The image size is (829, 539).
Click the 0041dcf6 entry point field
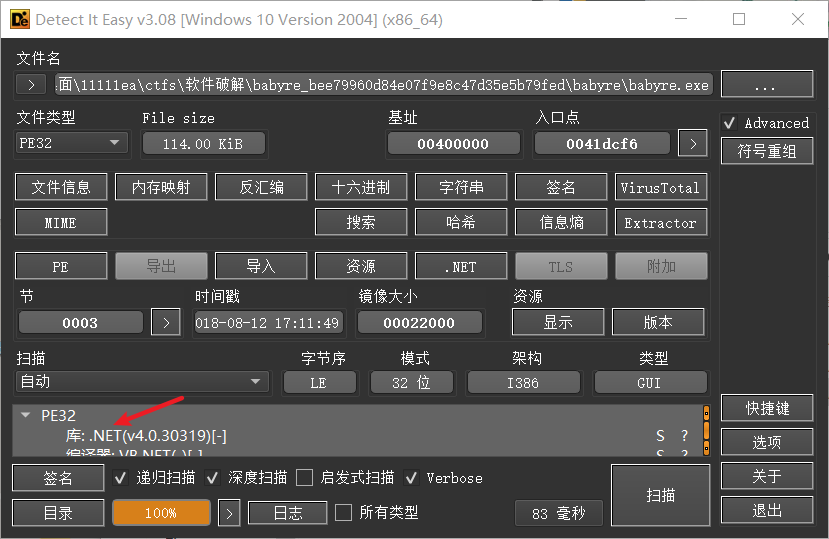[x=602, y=143]
